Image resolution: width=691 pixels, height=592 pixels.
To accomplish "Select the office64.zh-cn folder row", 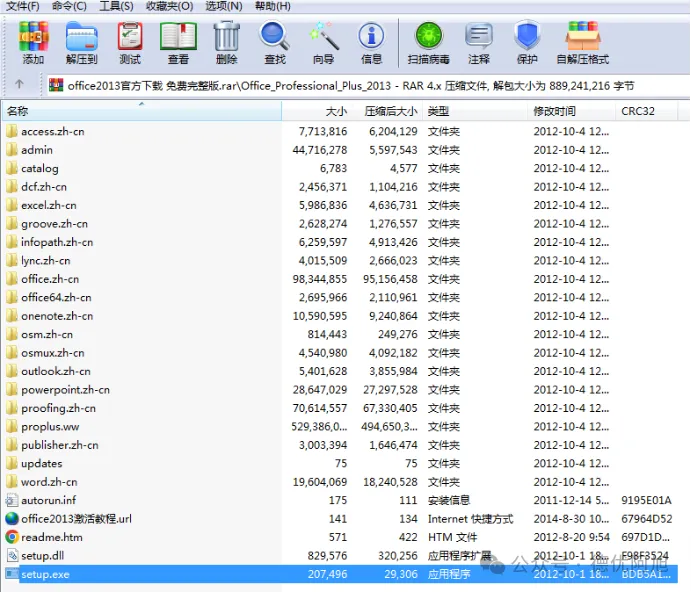I will point(339,297).
